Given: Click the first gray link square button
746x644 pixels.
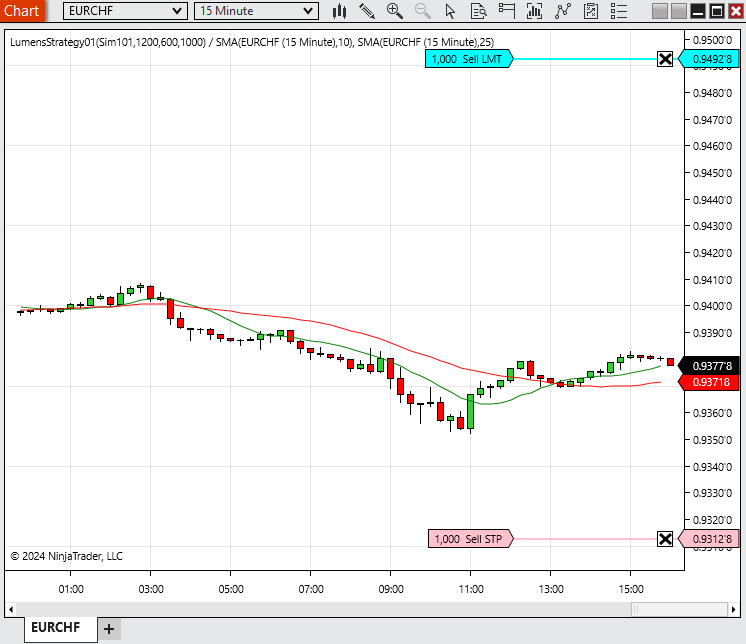Looking at the screenshot, I should tap(660, 11).
